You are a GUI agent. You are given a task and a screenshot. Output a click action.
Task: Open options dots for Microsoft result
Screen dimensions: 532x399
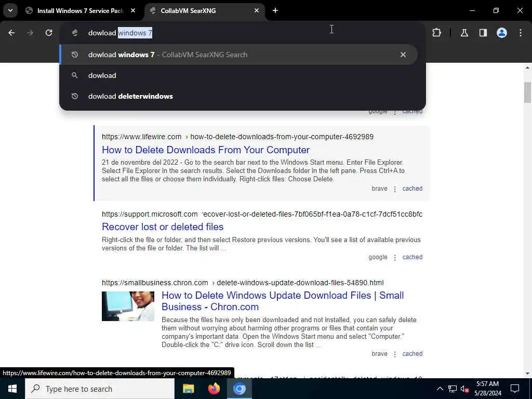tap(395, 258)
